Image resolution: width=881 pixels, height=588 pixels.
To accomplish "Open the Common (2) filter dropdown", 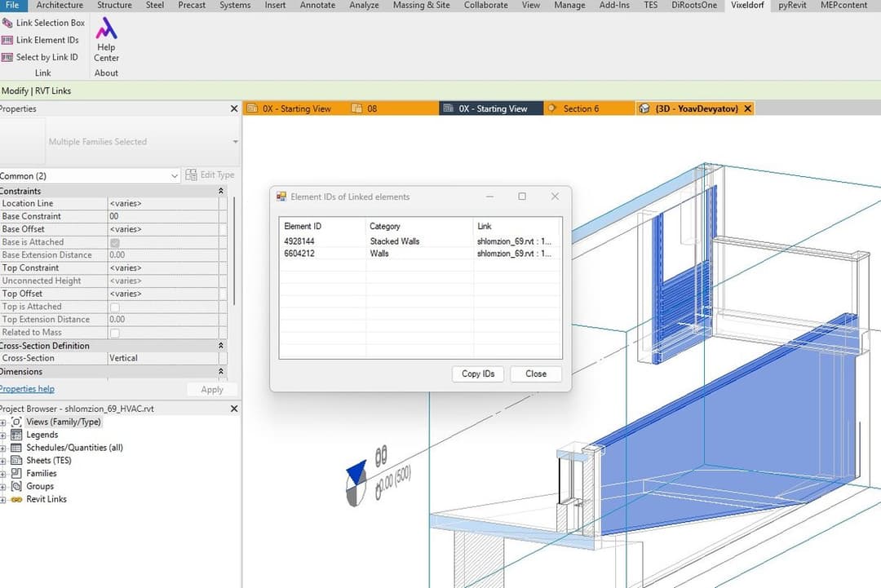I will coord(90,176).
